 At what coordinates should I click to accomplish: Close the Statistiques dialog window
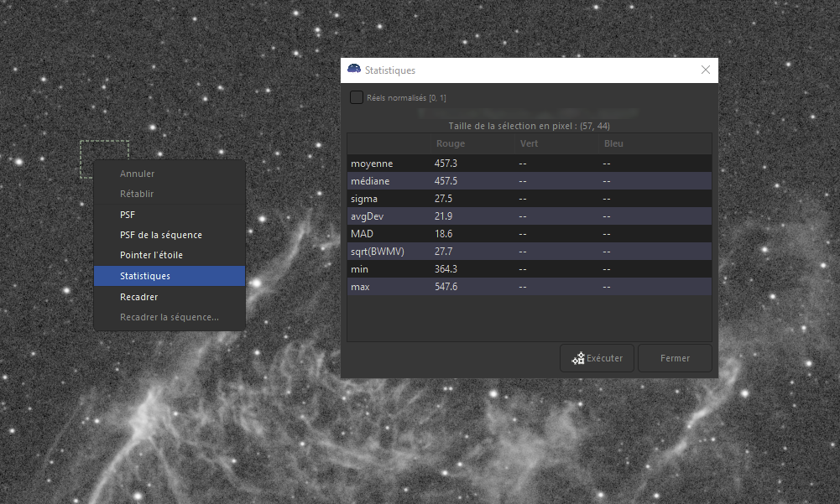tap(706, 70)
